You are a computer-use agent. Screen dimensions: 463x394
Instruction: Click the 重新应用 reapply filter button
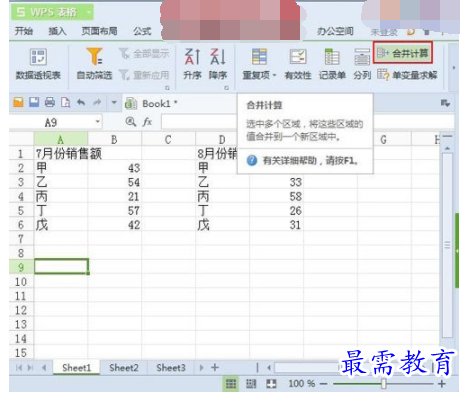pyautogui.click(x=144, y=75)
